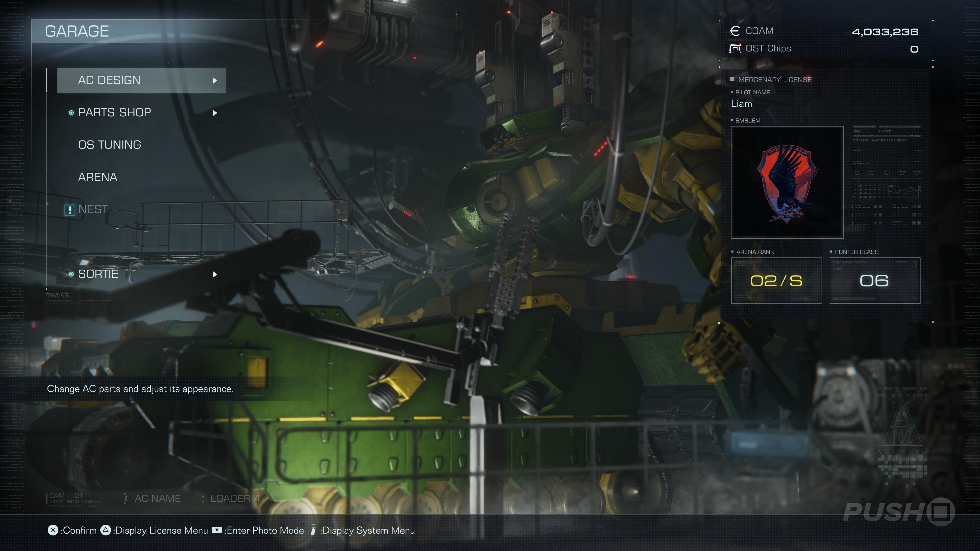Image resolution: width=980 pixels, height=551 pixels.
Task: Click the ALLMIND logo emblem
Action: (x=902, y=426)
